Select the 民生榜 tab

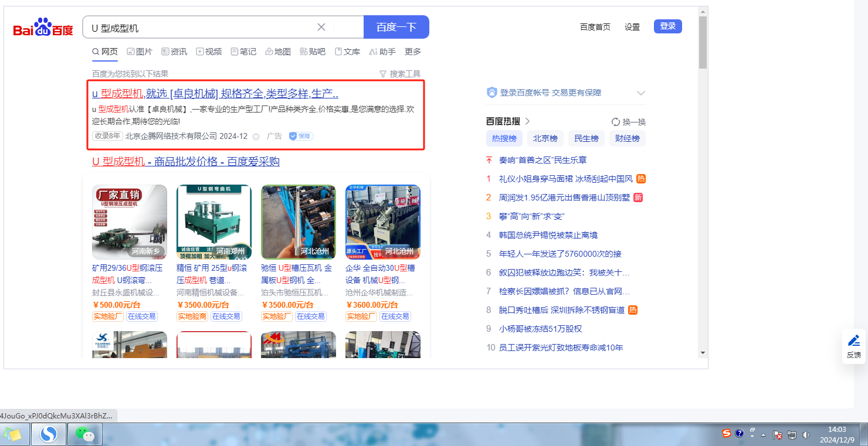586,139
